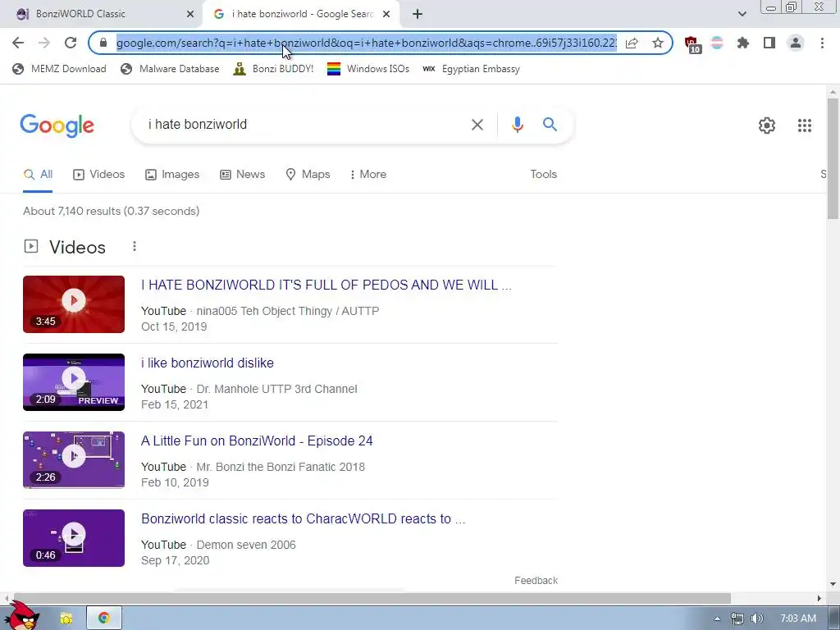Image resolution: width=840 pixels, height=630 pixels.
Task: Open the Google apps grid
Action: click(x=804, y=126)
